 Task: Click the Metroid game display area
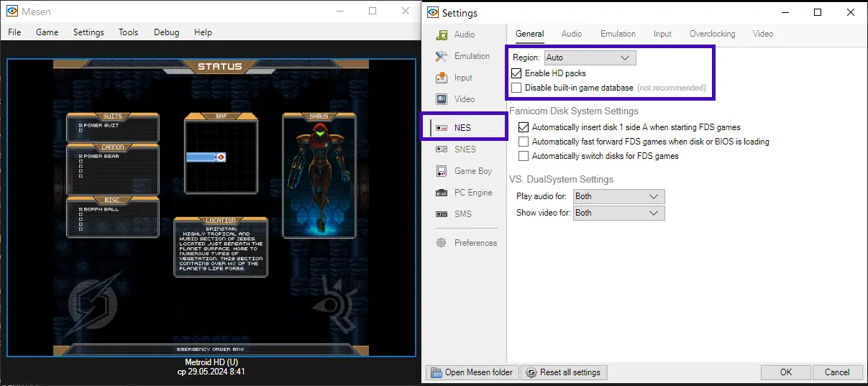click(x=211, y=208)
